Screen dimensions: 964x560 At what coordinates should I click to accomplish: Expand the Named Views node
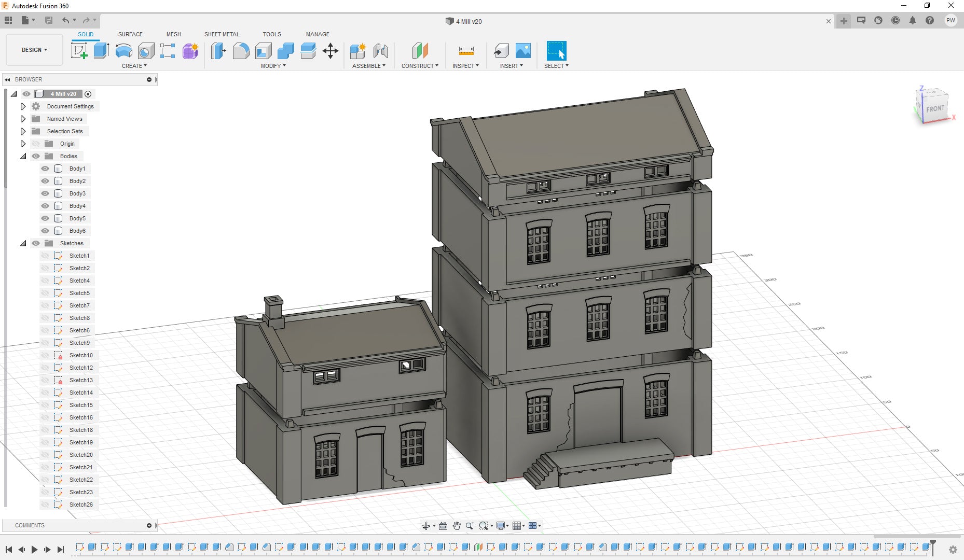click(23, 119)
